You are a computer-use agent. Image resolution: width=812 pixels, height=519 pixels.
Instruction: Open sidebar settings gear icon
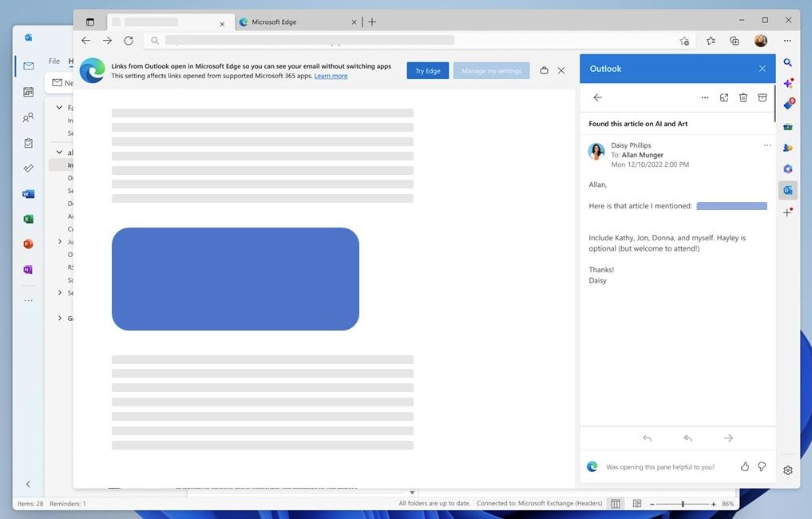coord(788,470)
